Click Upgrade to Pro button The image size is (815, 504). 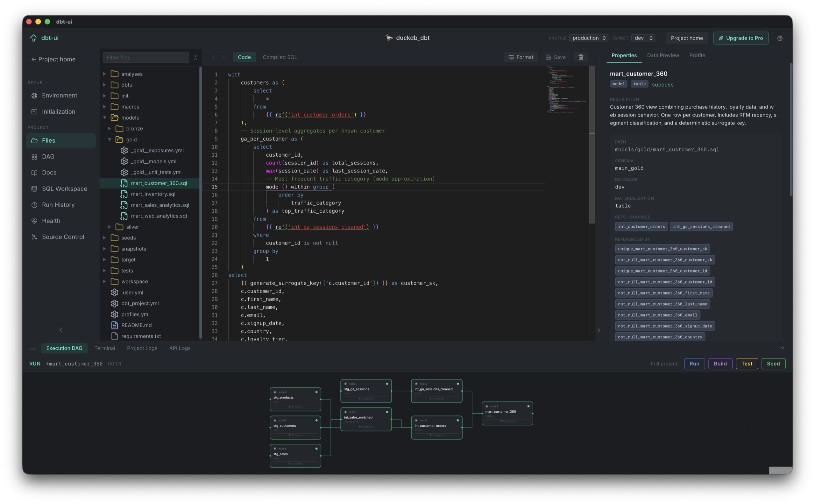(741, 38)
